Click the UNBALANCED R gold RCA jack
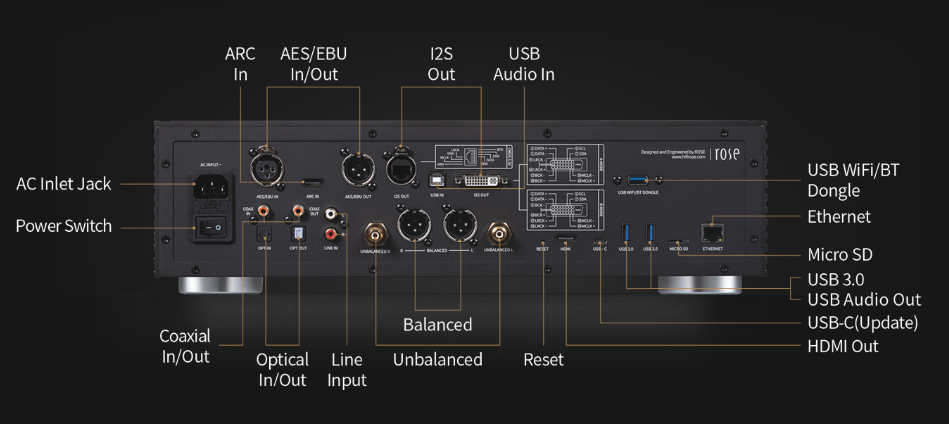The image size is (949, 424). [x=375, y=232]
